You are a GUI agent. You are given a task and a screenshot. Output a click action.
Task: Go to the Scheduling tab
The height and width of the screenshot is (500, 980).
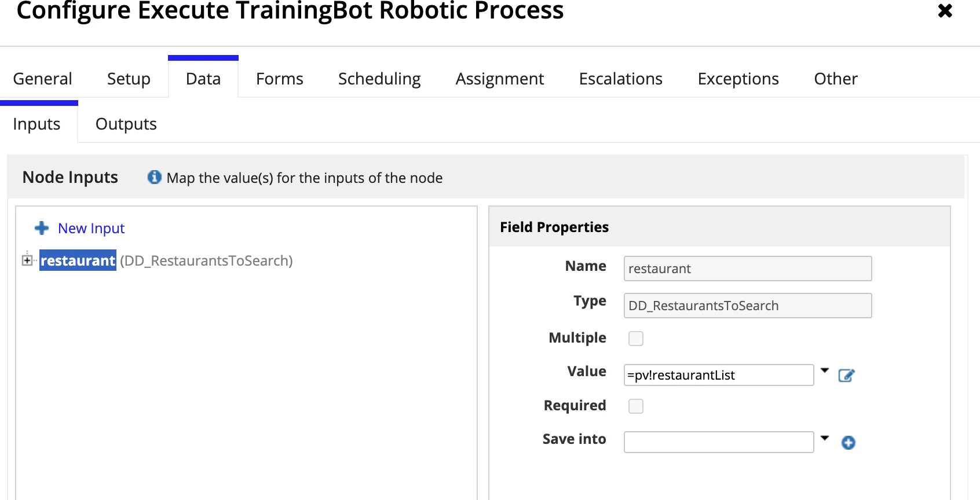[379, 79]
